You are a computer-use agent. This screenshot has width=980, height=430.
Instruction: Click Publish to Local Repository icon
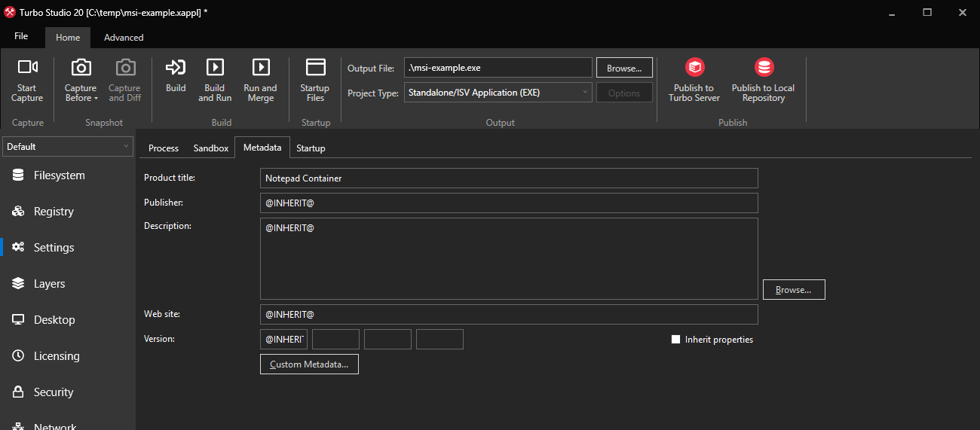click(763, 69)
